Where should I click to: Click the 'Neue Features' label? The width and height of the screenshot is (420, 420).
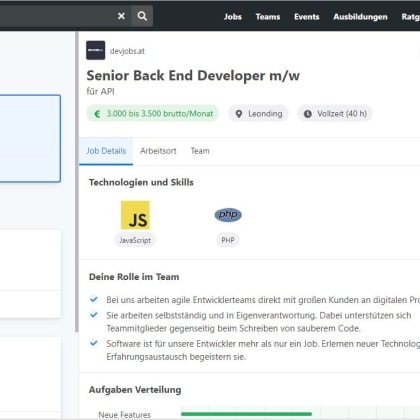coord(125,415)
